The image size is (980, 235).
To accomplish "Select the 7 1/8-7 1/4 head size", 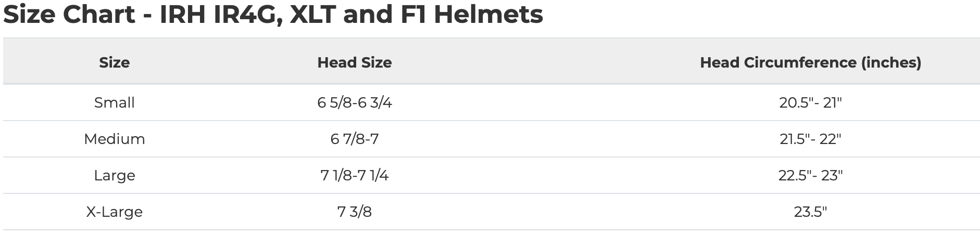I will (354, 176).
